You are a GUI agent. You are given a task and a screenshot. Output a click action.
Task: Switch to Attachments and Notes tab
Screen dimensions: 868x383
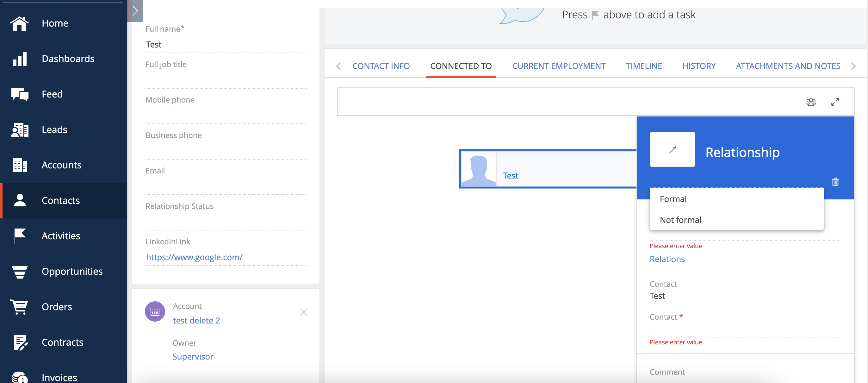tap(788, 66)
